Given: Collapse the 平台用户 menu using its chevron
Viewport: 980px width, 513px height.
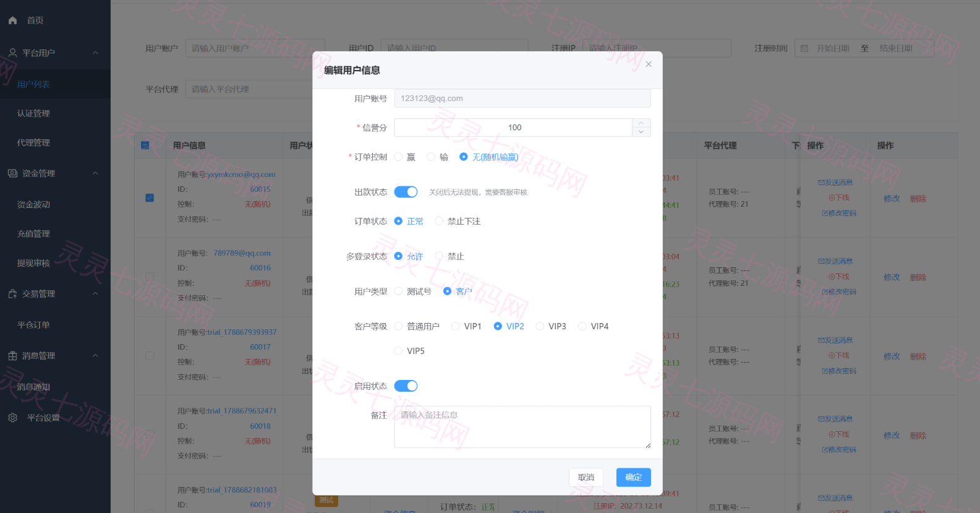Looking at the screenshot, I should pos(95,53).
